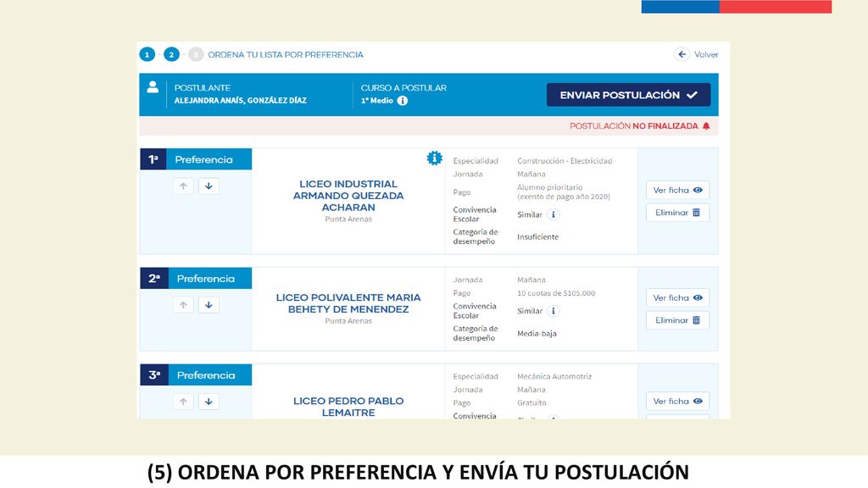Click the 2ª Preferencia header

click(x=196, y=278)
